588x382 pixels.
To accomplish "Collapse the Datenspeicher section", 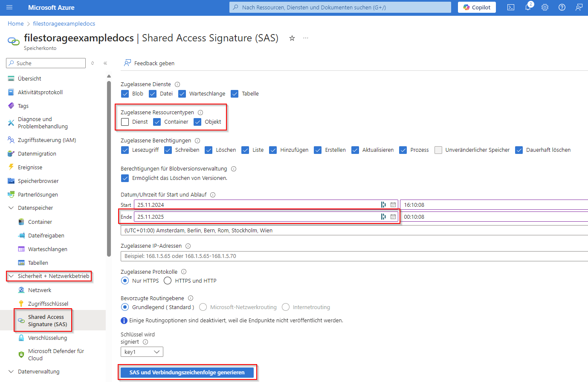I will point(11,208).
